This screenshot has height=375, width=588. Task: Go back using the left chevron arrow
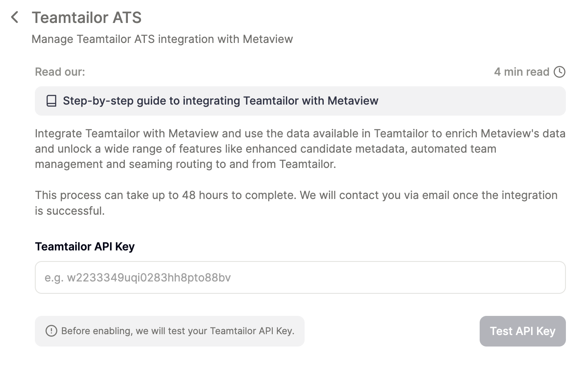[x=15, y=17]
